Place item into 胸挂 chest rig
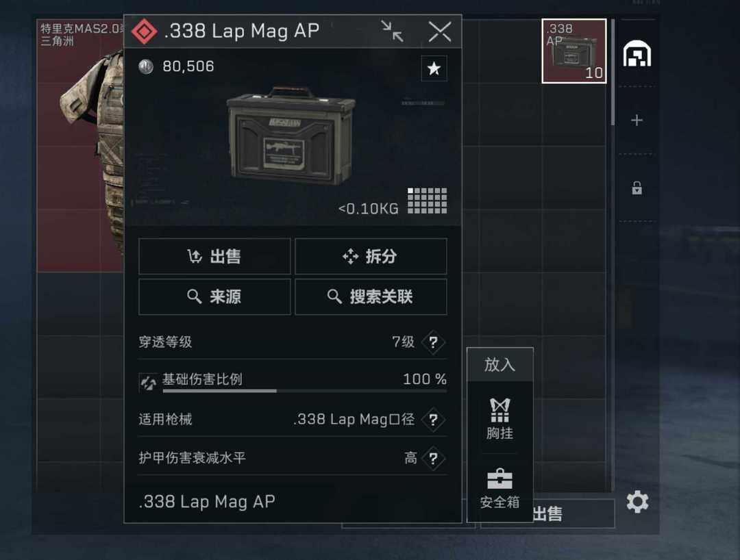The height and width of the screenshot is (560, 740). tap(500, 418)
